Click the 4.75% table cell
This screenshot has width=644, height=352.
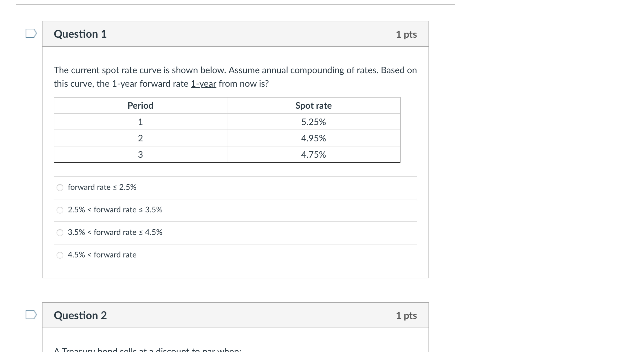313,155
